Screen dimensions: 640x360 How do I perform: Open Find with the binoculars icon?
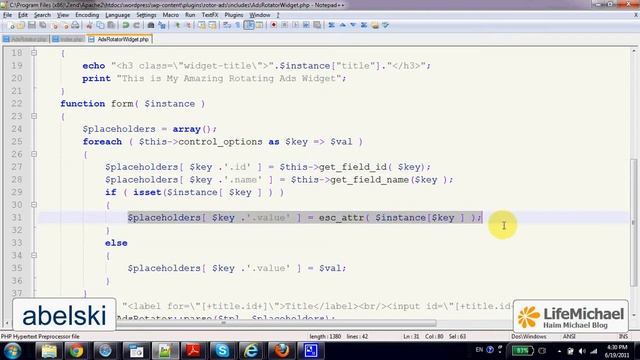tap(151, 25)
